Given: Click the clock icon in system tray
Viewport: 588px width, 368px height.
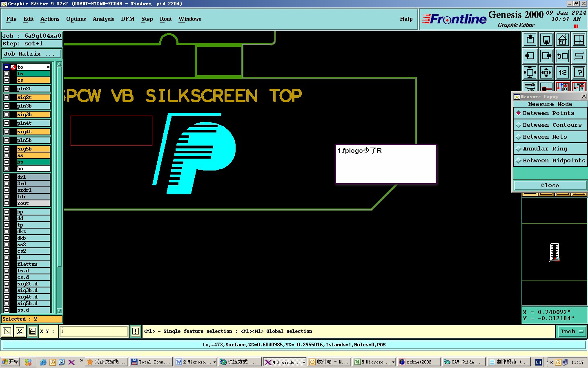Looking at the screenshot, I should pyautogui.click(x=558, y=362).
